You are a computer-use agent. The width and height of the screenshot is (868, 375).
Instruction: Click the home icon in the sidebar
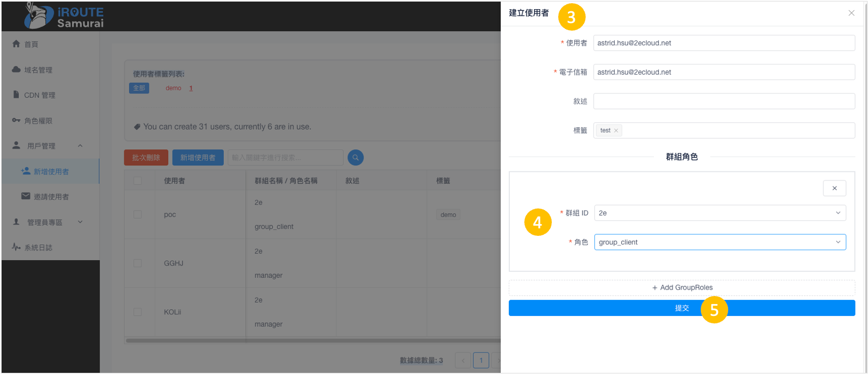tap(16, 44)
